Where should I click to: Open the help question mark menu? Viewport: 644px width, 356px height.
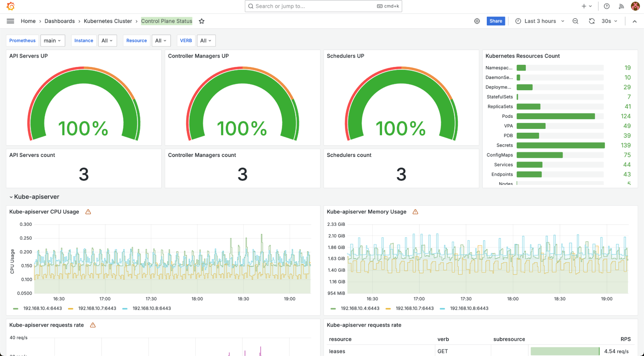click(x=606, y=6)
